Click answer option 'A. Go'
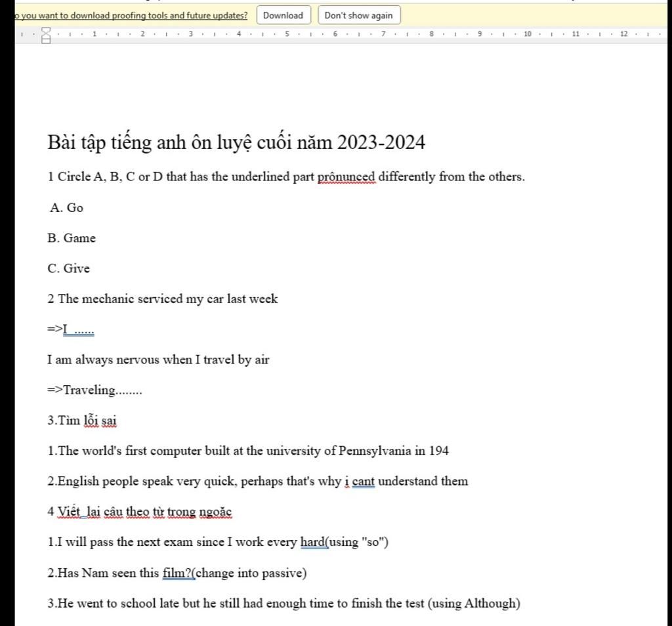The height and width of the screenshot is (626, 672). point(66,208)
